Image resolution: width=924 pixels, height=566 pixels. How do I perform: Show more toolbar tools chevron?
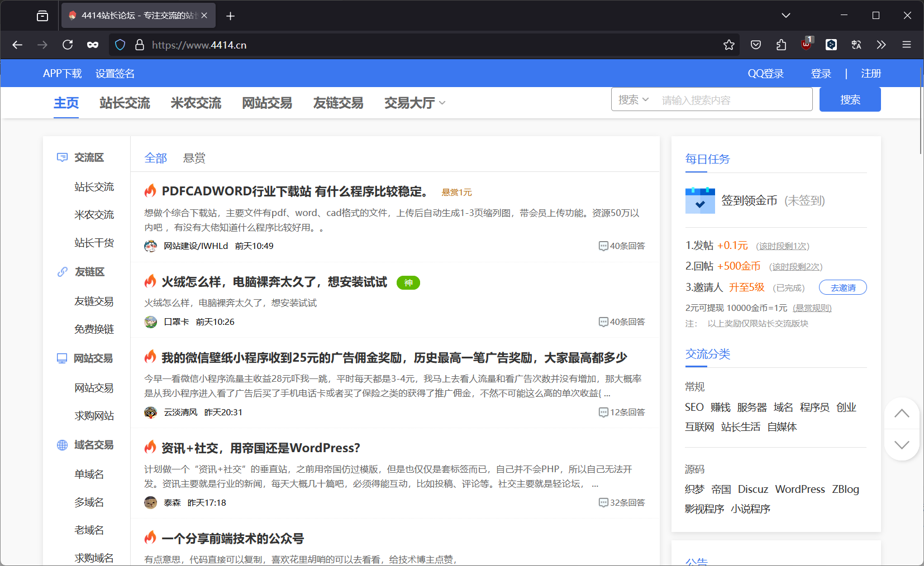point(881,45)
